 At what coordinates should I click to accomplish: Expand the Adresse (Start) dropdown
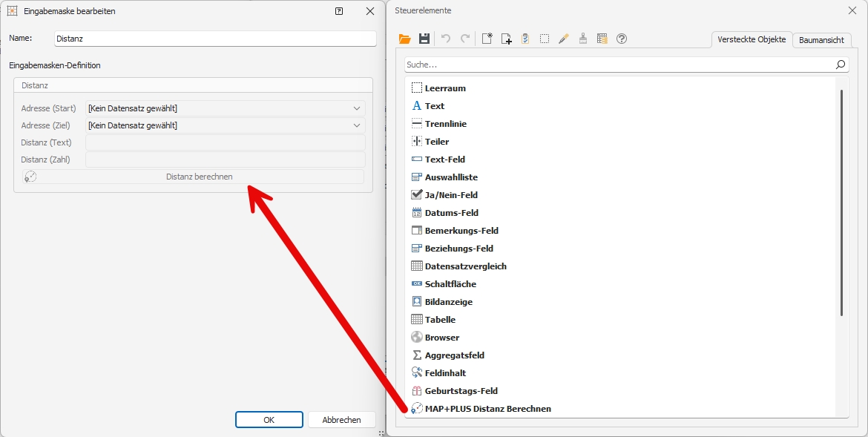(x=357, y=108)
